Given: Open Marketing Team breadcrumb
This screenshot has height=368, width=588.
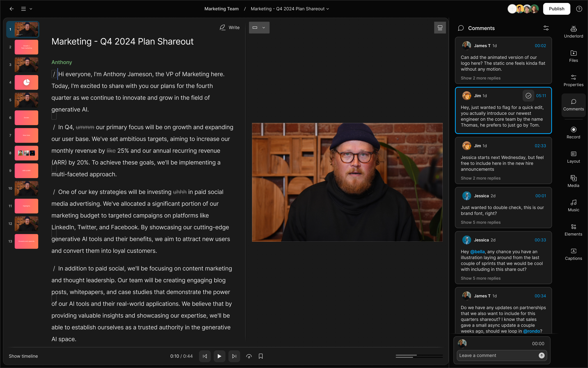Looking at the screenshot, I should (221, 9).
